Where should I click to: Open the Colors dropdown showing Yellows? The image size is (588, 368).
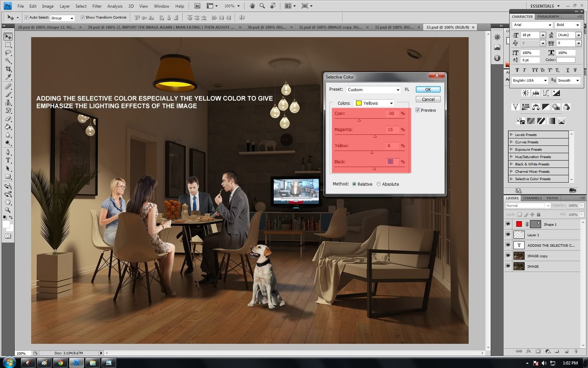click(x=374, y=103)
